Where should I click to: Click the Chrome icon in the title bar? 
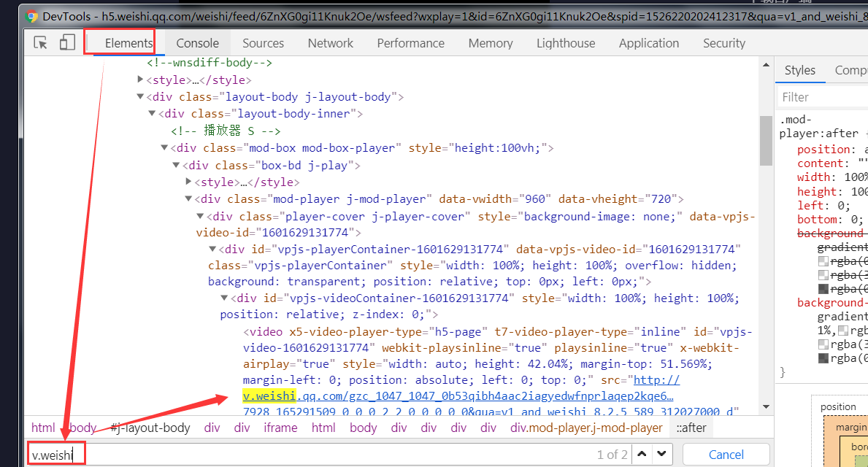31,16
